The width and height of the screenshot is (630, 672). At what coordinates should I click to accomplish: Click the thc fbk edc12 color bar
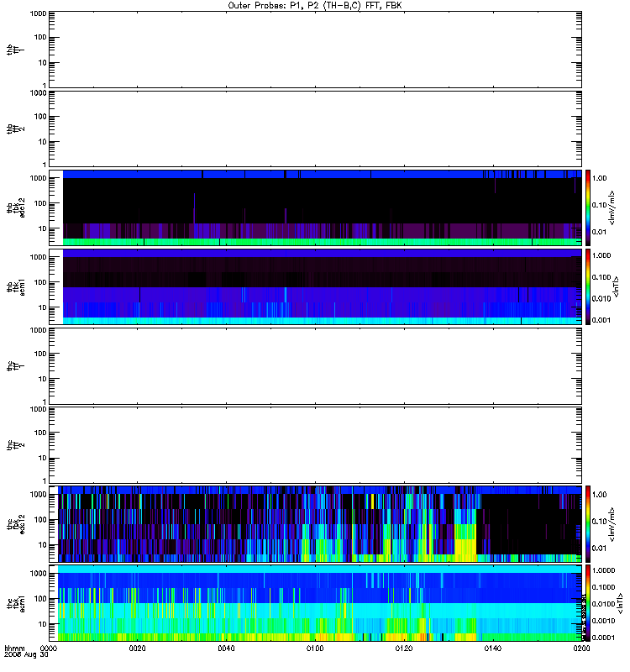(x=588, y=524)
